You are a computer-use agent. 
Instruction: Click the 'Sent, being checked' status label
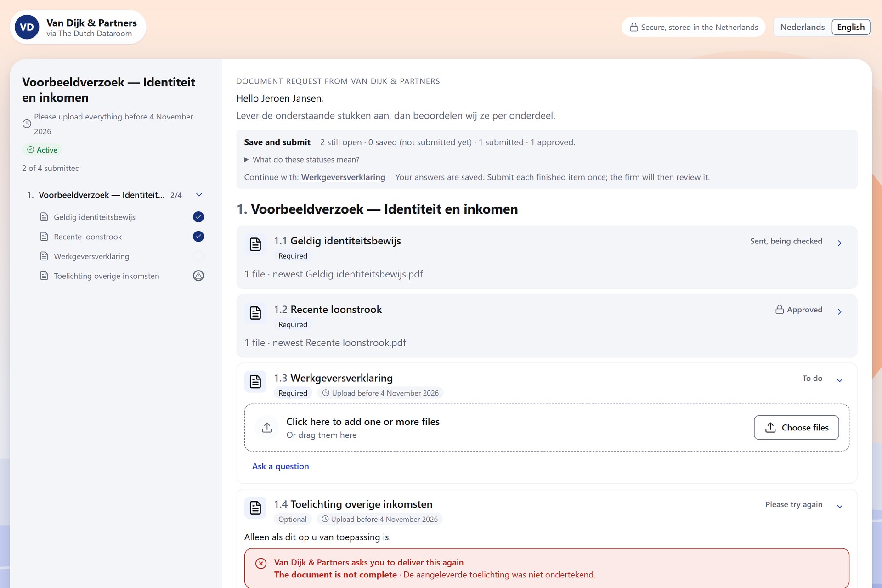786,241
